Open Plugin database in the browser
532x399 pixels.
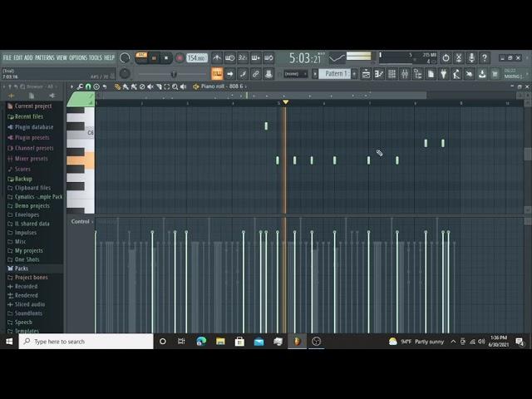pyautogui.click(x=34, y=127)
